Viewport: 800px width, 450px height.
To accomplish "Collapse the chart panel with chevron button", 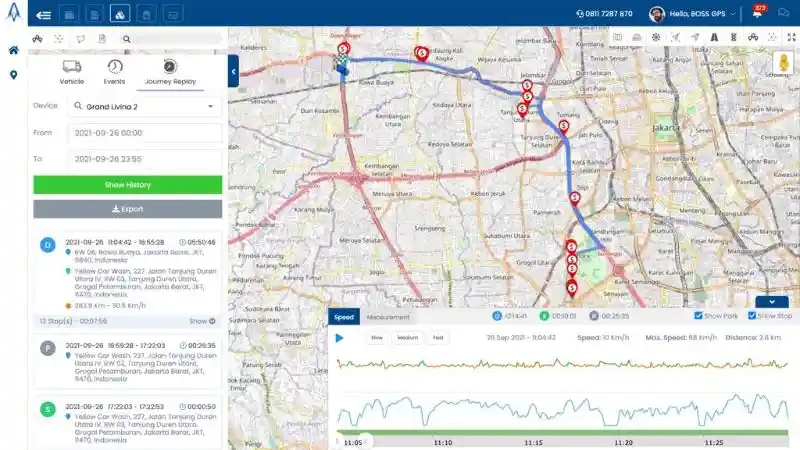I will point(771,302).
